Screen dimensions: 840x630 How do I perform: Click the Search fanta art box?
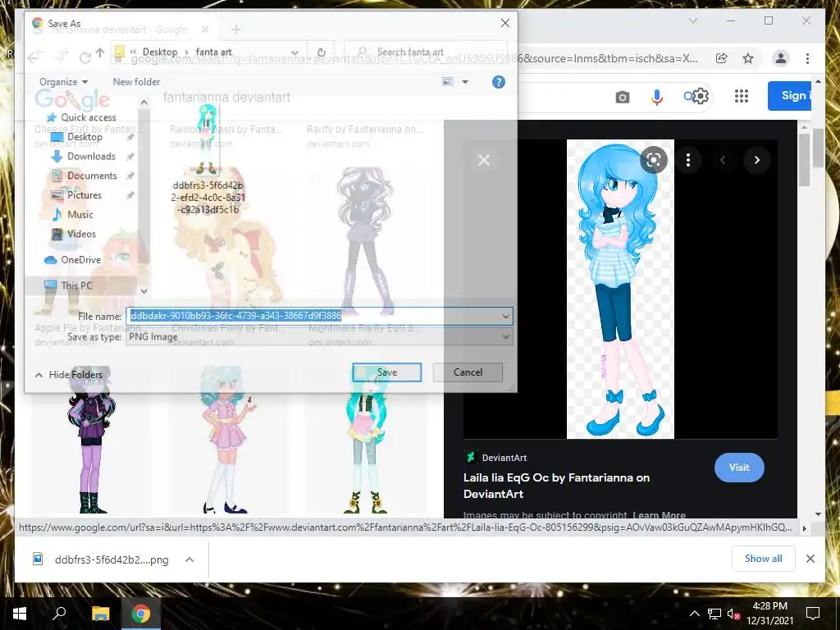click(x=426, y=52)
